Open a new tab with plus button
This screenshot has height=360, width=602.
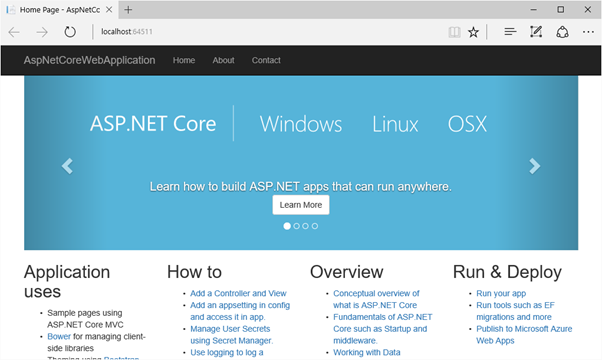click(x=128, y=10)
